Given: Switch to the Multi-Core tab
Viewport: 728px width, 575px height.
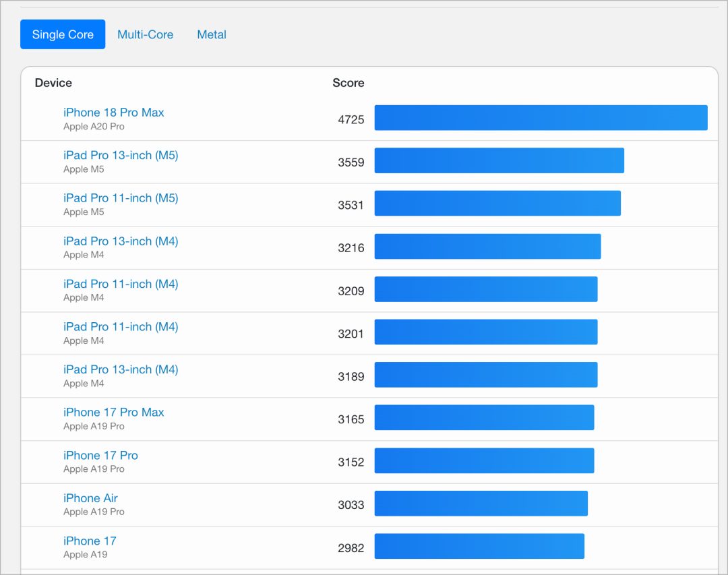Looking at the screenshot, I should pyautogui.click(x=146, y=34).
